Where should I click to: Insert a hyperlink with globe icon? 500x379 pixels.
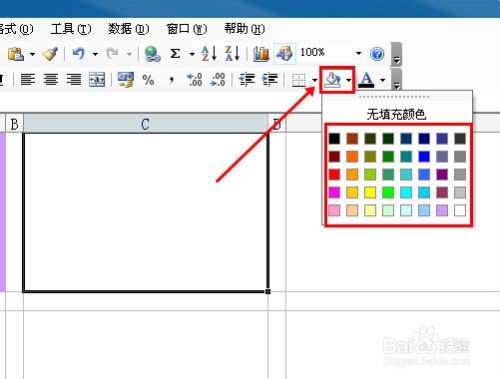152,54
